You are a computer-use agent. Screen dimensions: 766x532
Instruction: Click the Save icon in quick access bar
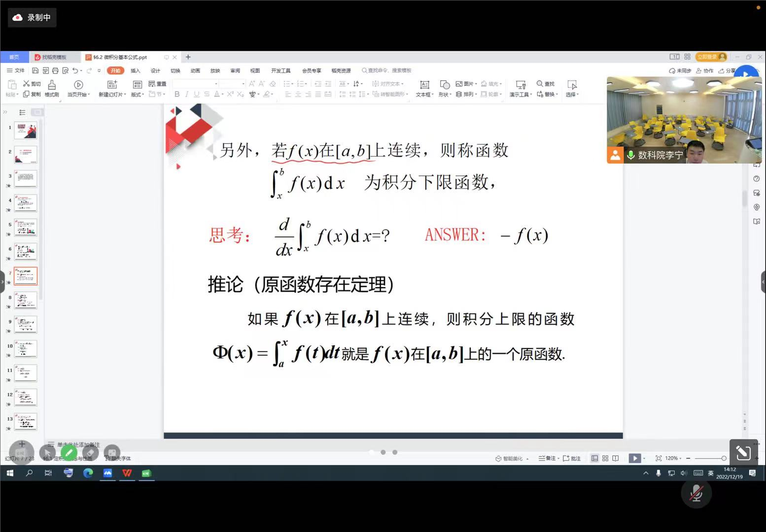(35, 70)
